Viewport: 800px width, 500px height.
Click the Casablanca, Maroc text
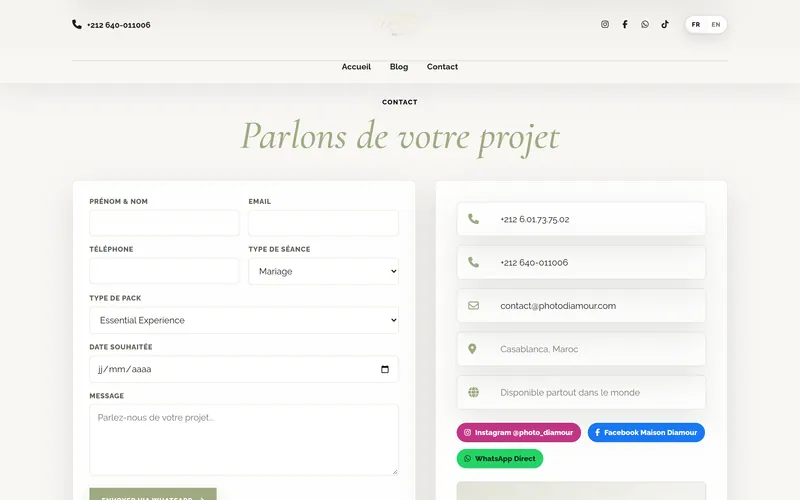[x=539, y=349]
